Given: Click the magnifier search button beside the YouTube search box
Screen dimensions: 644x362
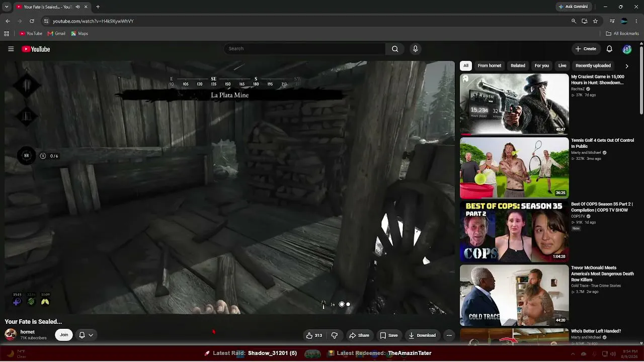Looking at the screenshot, I should pyautogui.click(x=395, y=49).
